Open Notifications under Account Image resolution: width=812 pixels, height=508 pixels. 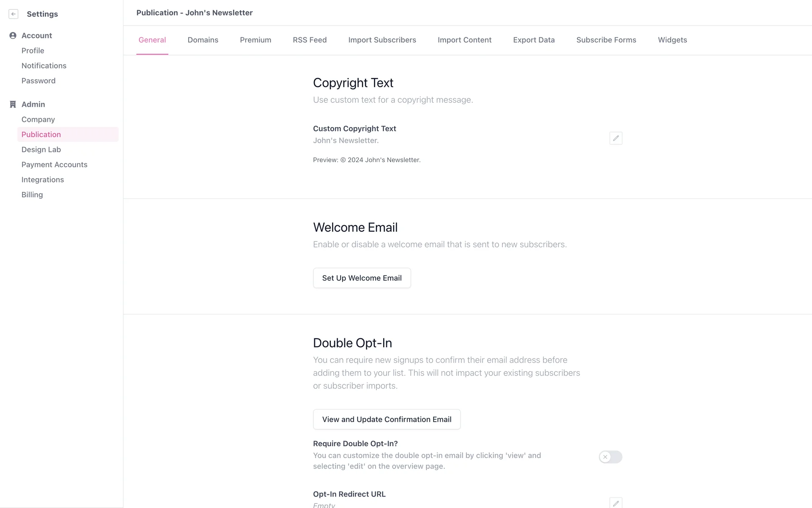pos(44,66)
